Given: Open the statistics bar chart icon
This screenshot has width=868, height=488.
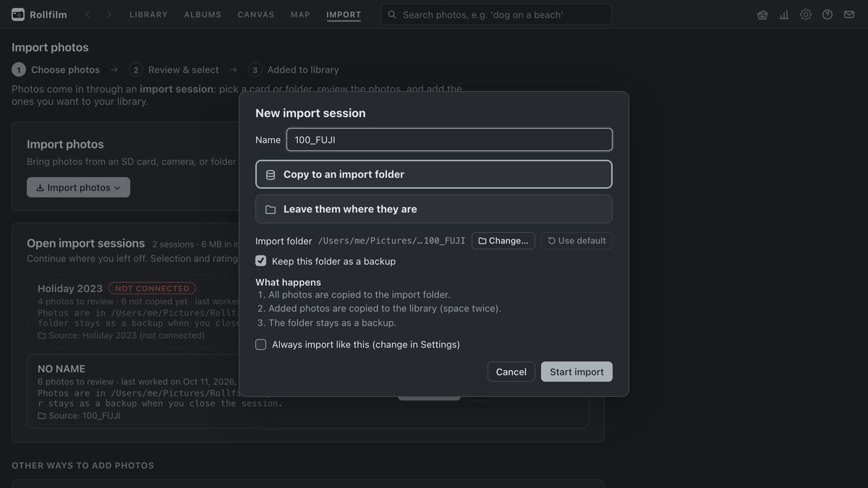Looking at the screenshot, I should [x=784, y=14].
